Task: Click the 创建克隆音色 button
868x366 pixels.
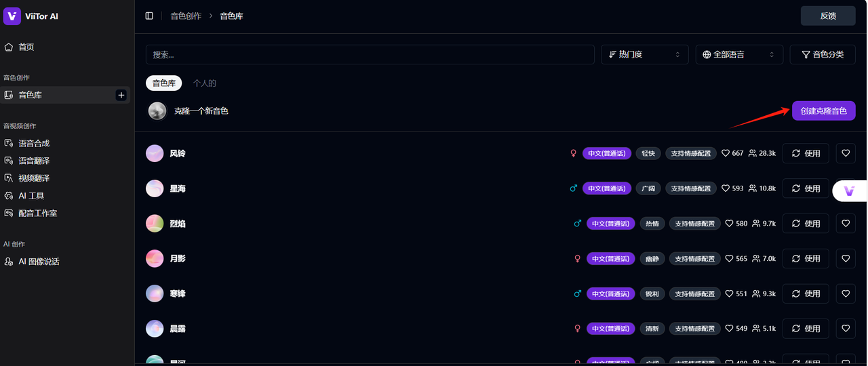Action: click(x=823, y=110)
